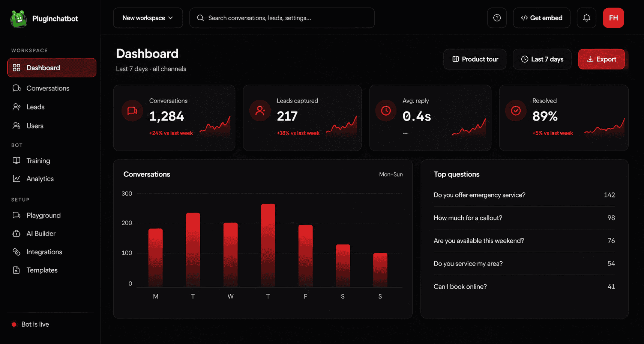The image size is (644, 344).
Task: Click the Get embed button
Action: 542,18
